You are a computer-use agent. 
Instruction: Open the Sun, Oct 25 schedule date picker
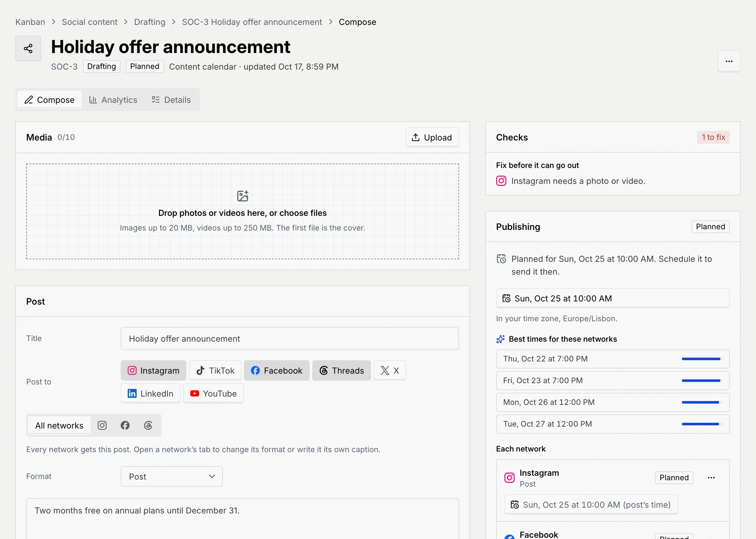613,298
